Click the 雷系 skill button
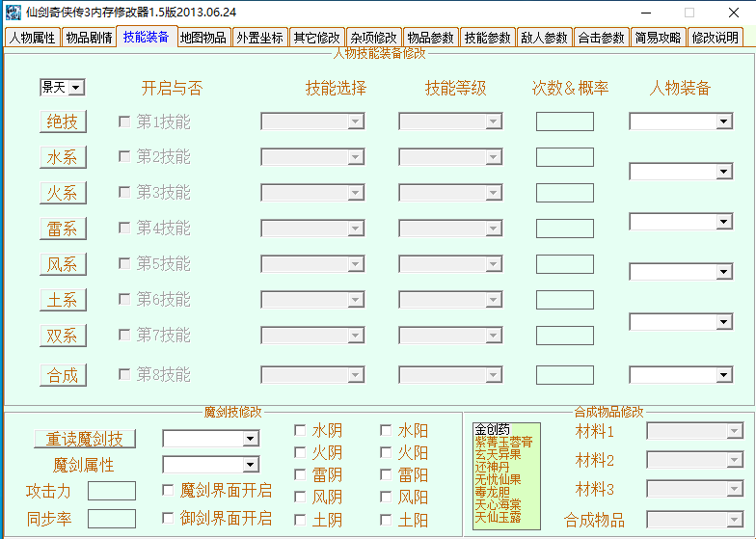Viewport: 756px width, 539px height. [x=63, y=228]
